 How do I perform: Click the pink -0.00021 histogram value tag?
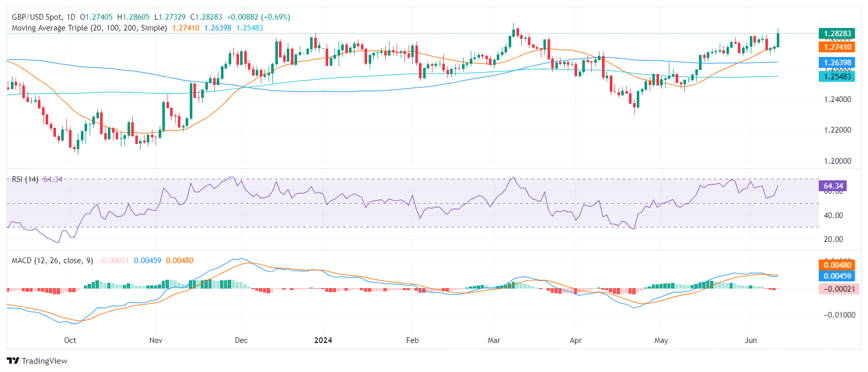(839, 289)
